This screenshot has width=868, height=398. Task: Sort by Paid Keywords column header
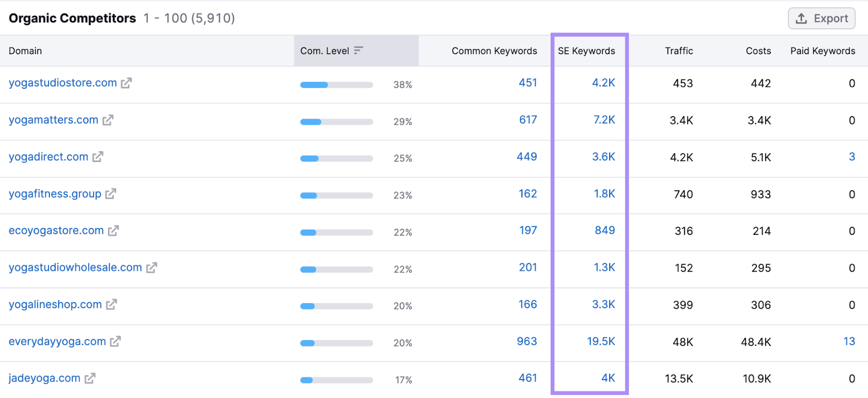(822, 51)
